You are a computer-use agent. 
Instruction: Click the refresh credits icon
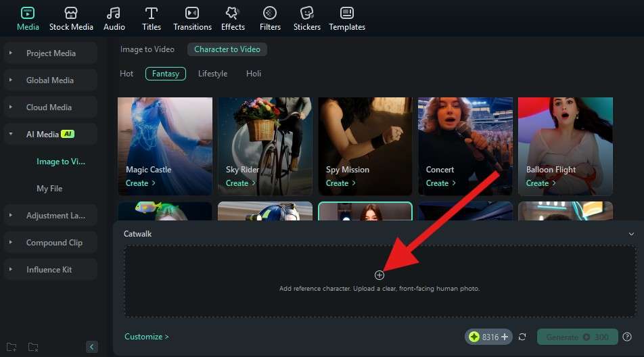point(522,337)
